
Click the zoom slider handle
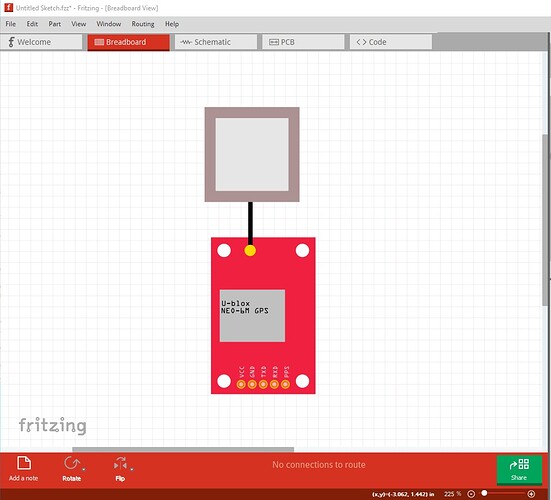pyautogui.click(x=484, y=493)
